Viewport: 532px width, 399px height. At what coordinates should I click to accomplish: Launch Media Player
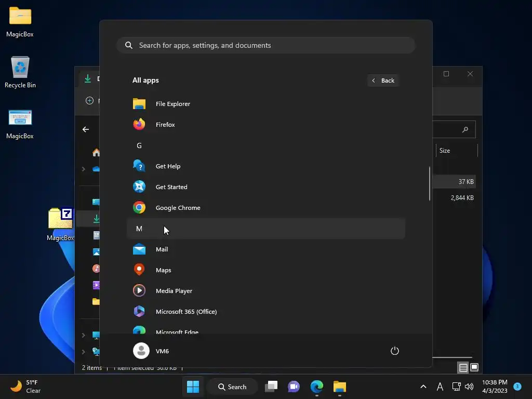click(265, 291)
